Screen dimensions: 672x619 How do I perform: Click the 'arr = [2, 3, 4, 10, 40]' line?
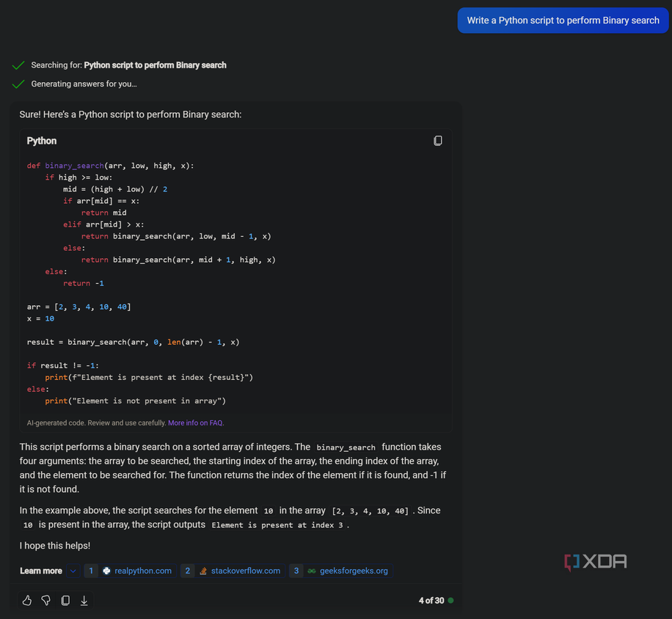pos(78,307)
